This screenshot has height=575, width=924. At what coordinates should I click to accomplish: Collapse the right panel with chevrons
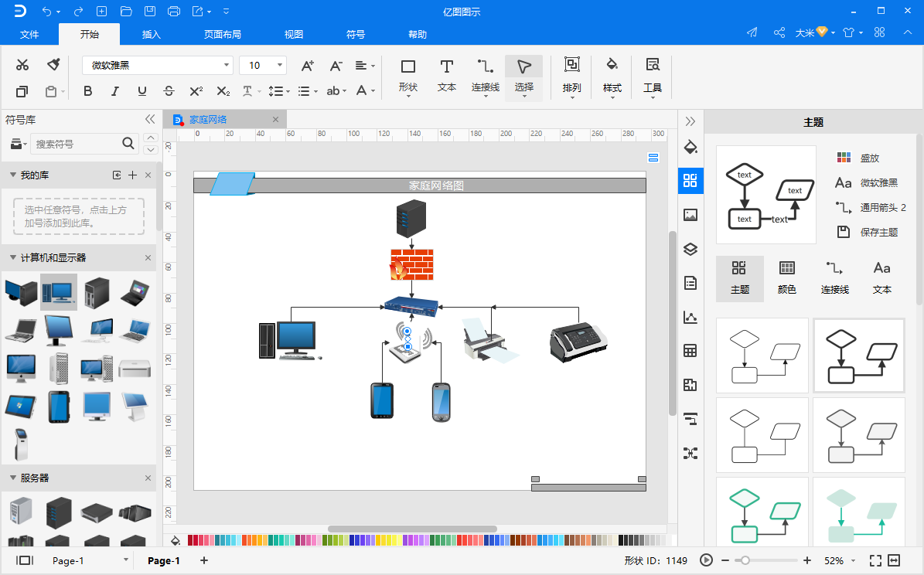[690, 121]
